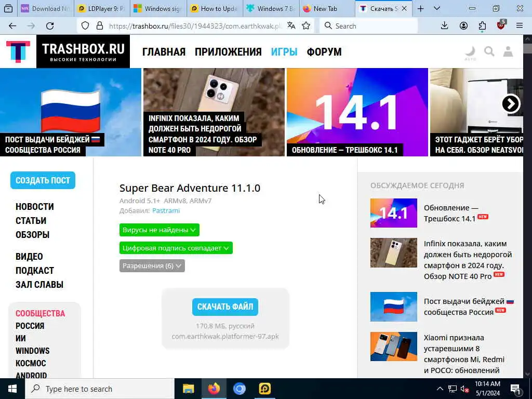Open Windows Start menu
Image resolution: width=532 pixels, height=399 pixels.
coord(12,389)
